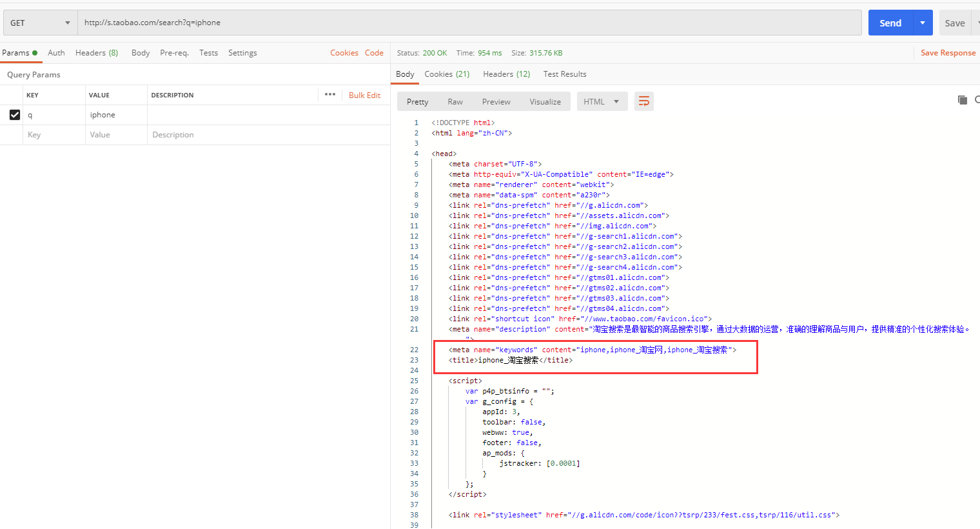Open the Code snippet link
Viewport: 980px width, 529px height.
[374, 53]
